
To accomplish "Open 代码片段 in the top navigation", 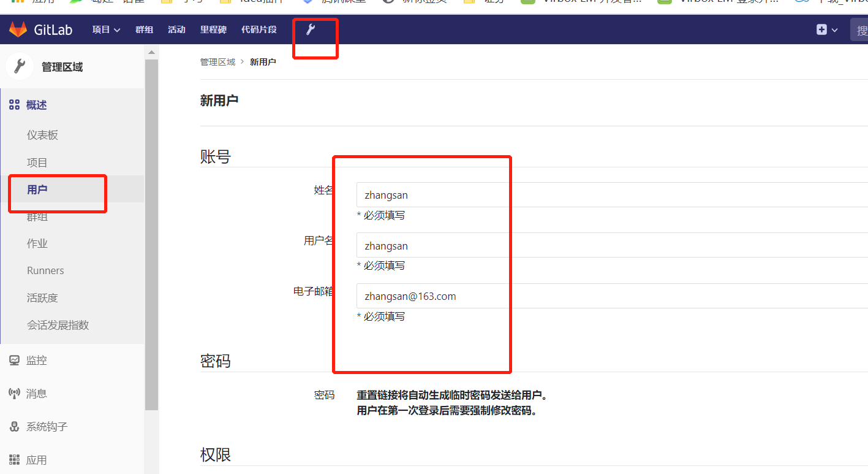I will click(x=259, y=29).
